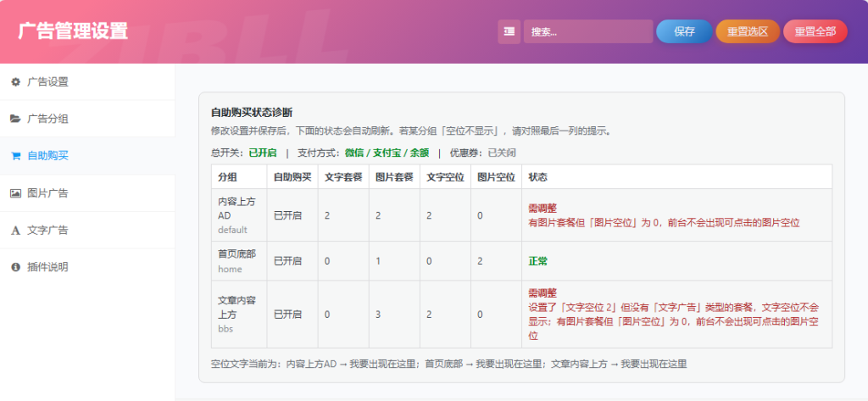Click the 已关闭 coupon status text

(x=502, y=153)
